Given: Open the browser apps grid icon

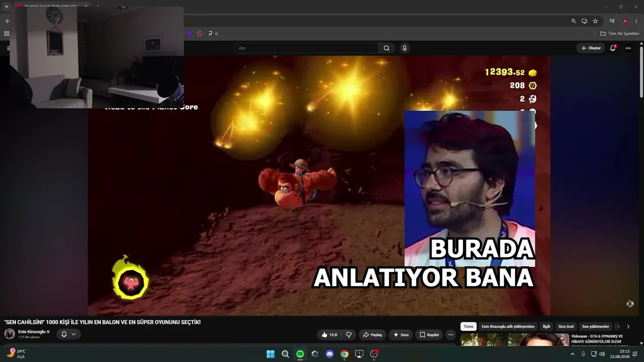Looking at the screenshot, I should [x=7, y=34].
